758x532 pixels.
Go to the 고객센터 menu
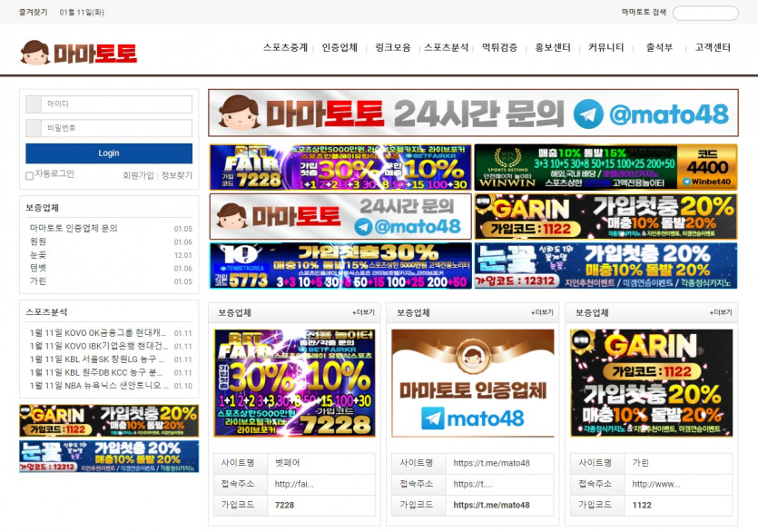[713, 48]
